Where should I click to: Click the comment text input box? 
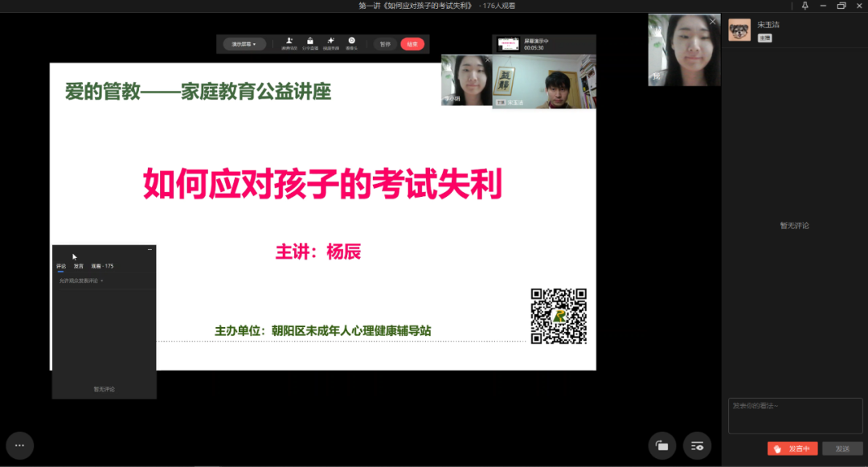[795, 416]
